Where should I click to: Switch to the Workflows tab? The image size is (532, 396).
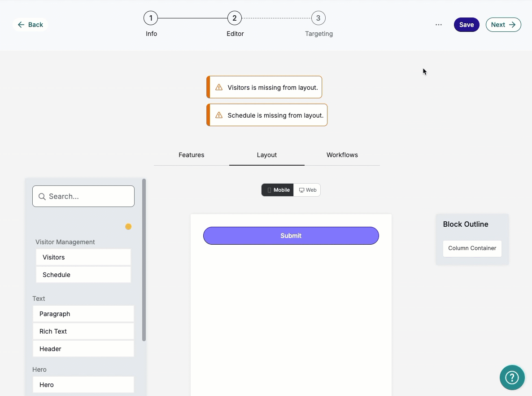342,155
